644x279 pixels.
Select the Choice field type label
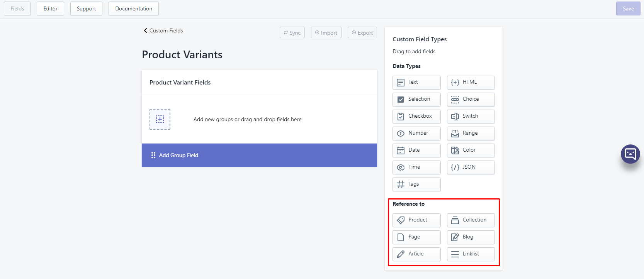(471, 99)
